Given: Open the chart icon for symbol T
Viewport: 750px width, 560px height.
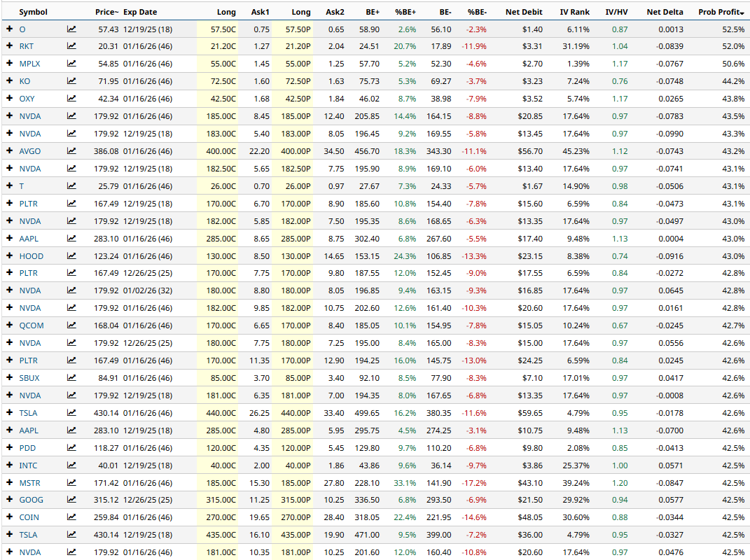Looking at the screenshot, I should 71,186.
